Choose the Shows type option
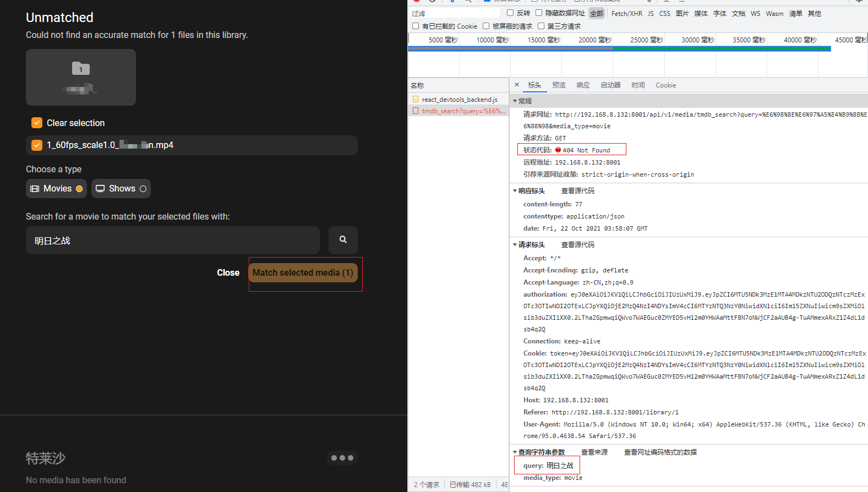This screenshot has width=868, height=492. [121, 188]
